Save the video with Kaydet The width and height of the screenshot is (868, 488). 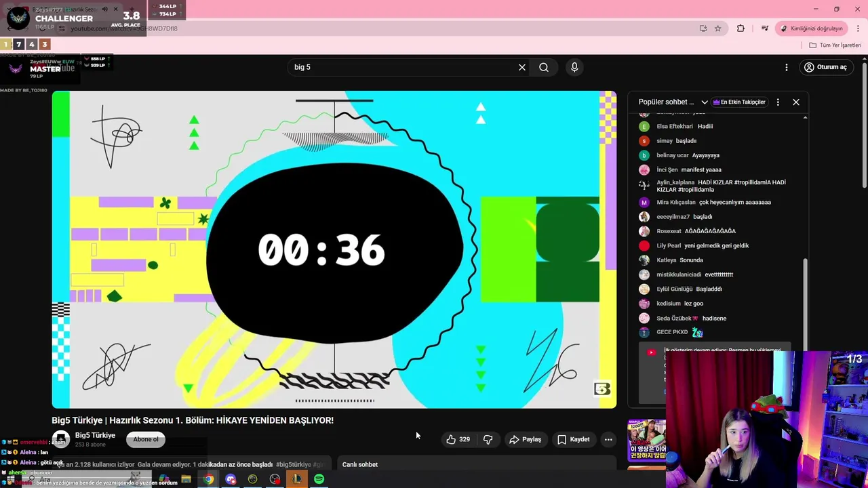coord(574,439)
